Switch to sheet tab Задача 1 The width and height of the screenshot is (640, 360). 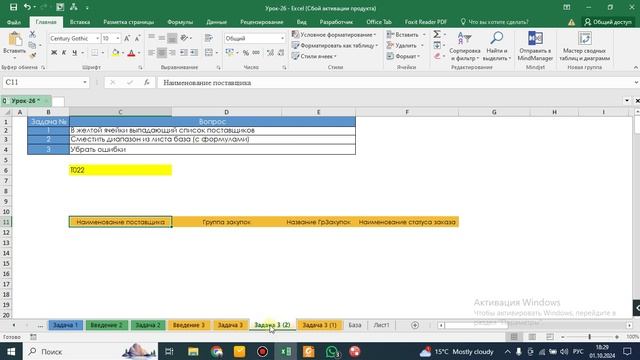coord(65,325)
